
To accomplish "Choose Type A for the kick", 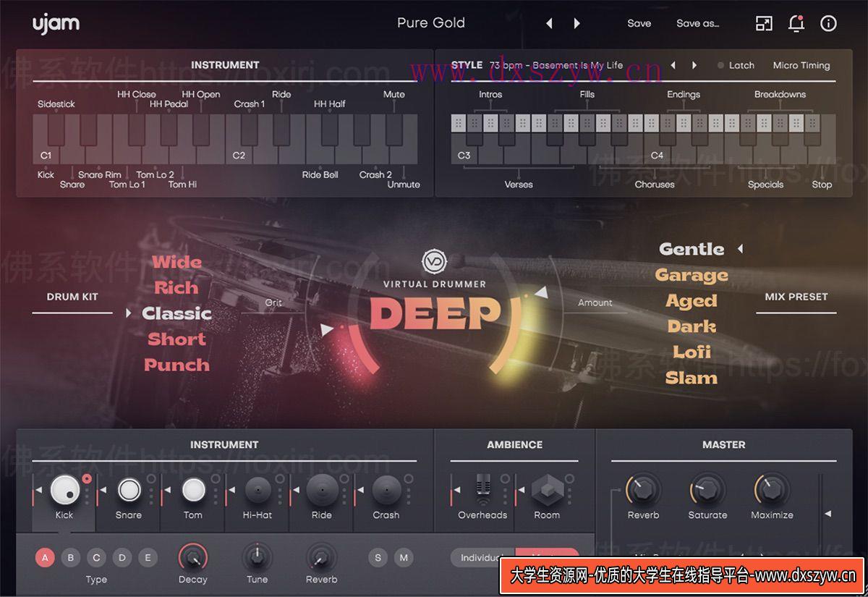I will point(45,557).
